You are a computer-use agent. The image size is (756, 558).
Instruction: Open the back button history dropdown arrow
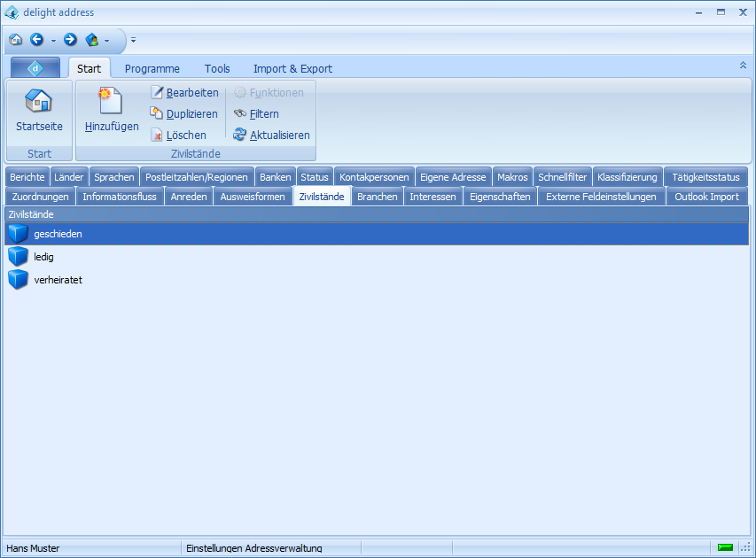click(53, 40)
